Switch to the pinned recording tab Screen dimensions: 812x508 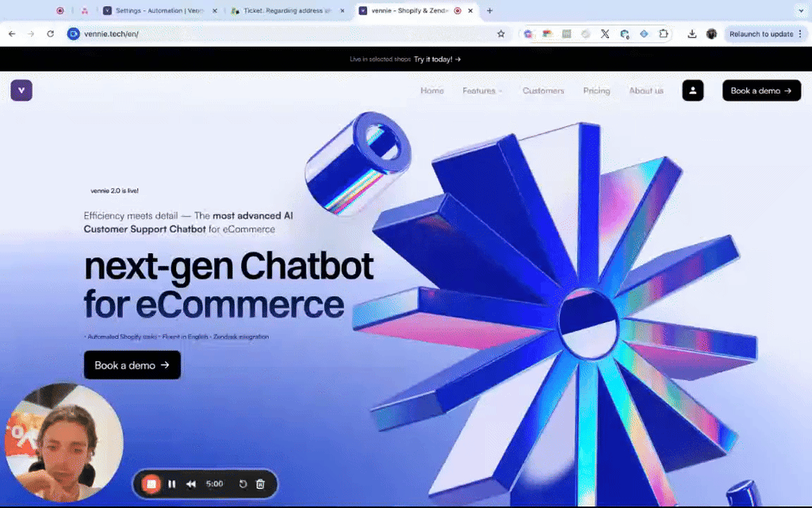click(60, 10)
